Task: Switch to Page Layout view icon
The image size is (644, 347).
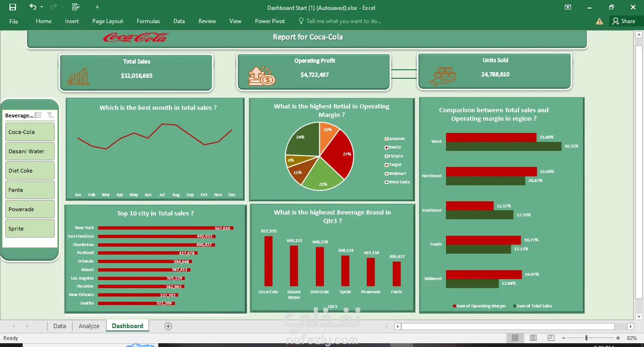Action: [533, 338]
